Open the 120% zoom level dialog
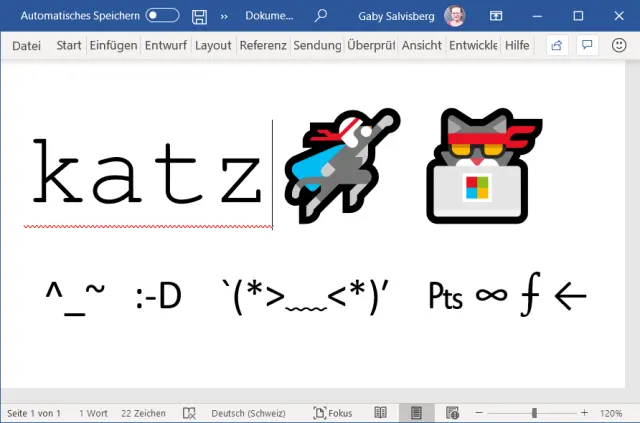This screenshot has height=423, width=640. [x=611, y=413]
